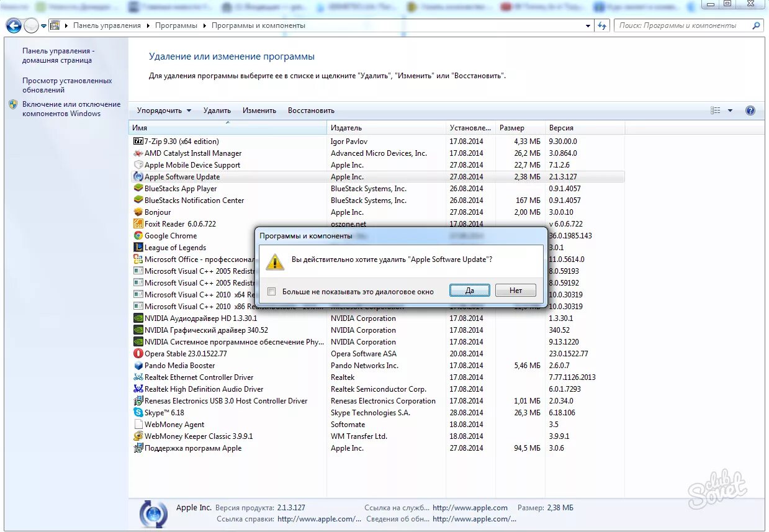The height and width of the screenshot is (532, 769).
Task: Click the Программы breadcrumb in address bar
Action: [x=176, y=26]
